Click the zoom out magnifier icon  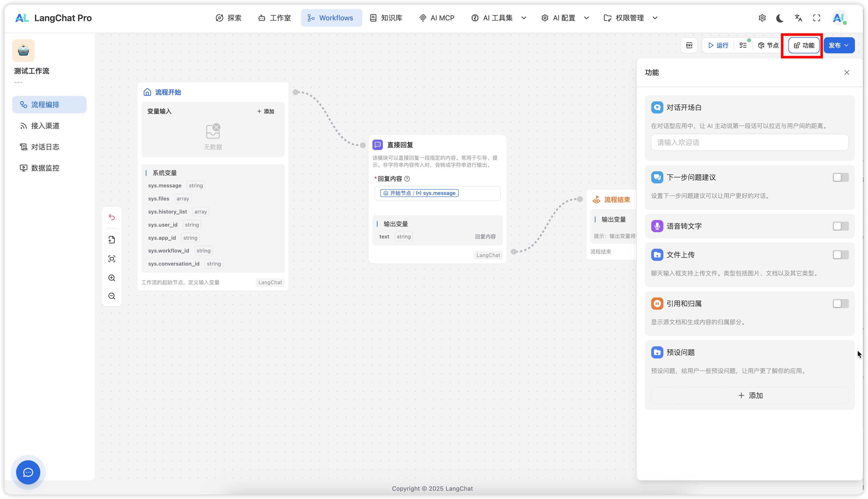pyautogui.click(x=112, y=296)
